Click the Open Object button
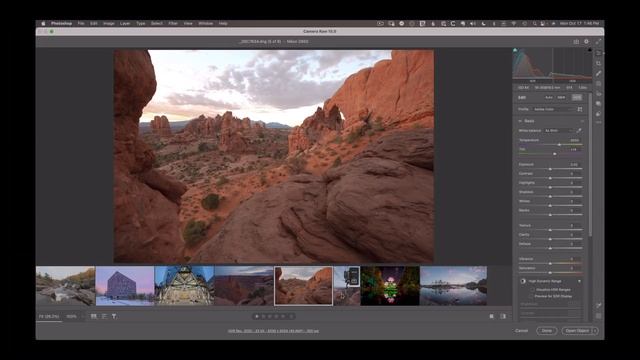640x360 pixels. (577, 331)
